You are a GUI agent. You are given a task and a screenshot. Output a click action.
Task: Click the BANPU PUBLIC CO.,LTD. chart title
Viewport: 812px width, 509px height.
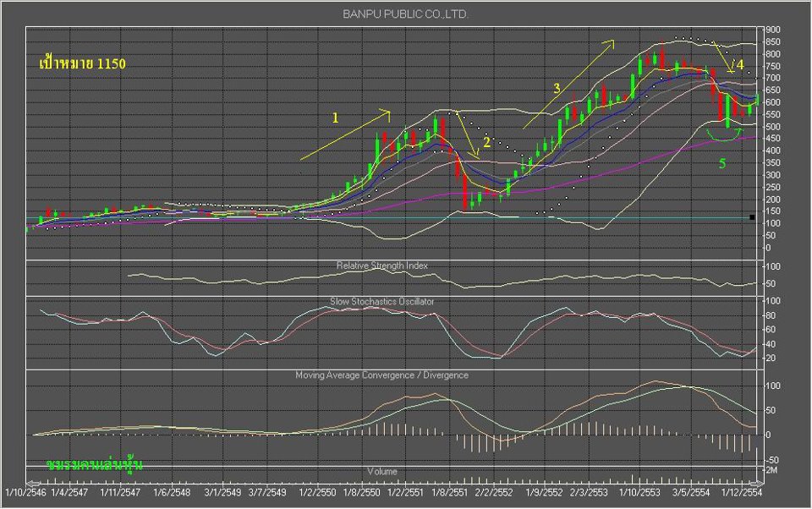[405, 14]
